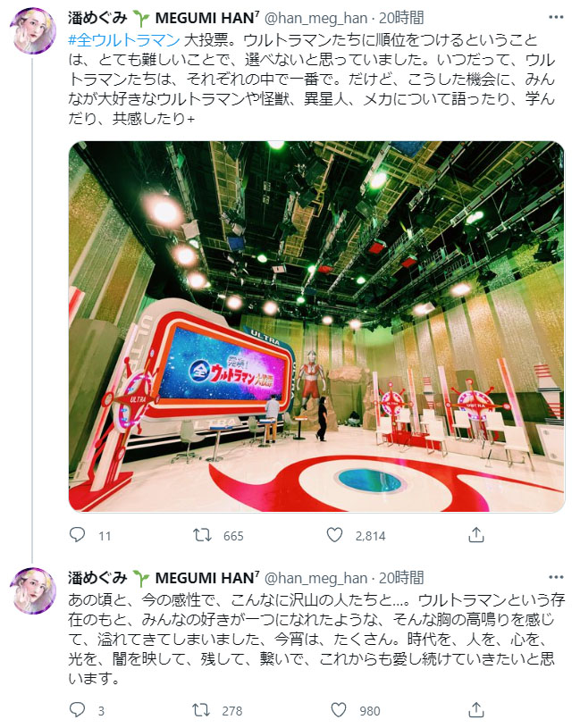The image size is (580, 728).
Task: Open the more options menu on first tweet
Action: (555, 17)
